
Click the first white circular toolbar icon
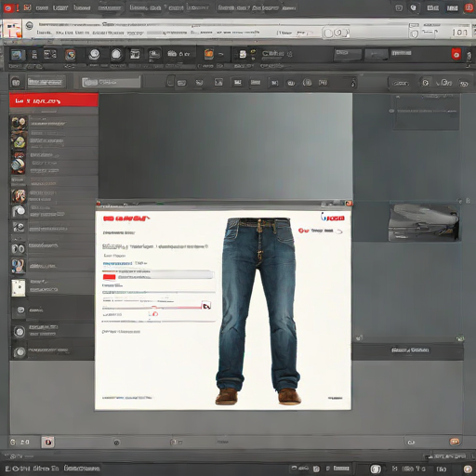point(94,55)
